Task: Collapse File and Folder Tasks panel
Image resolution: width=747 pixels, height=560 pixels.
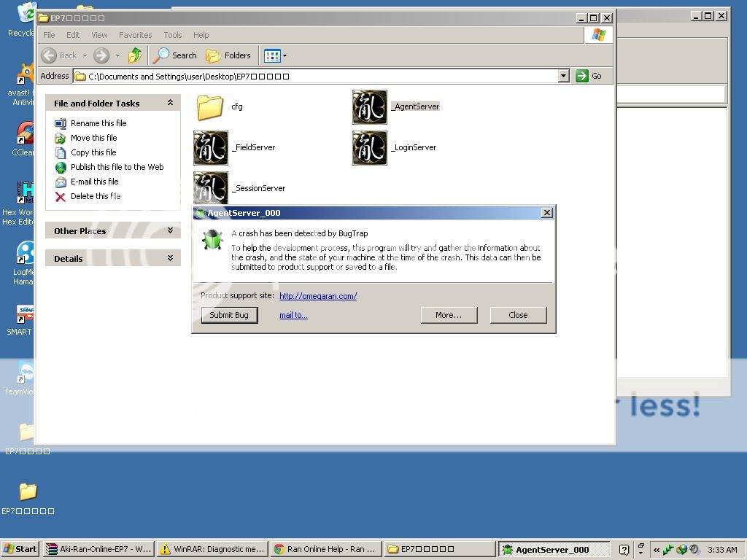Action: (170, 103)
